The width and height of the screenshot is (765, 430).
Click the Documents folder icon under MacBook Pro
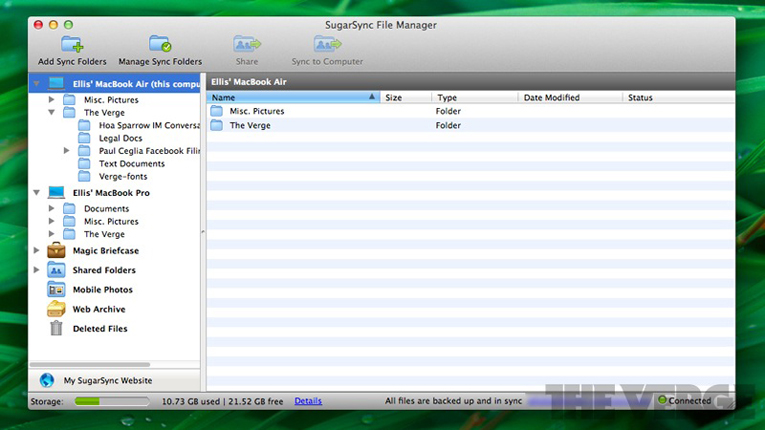[x=69, y=208]
